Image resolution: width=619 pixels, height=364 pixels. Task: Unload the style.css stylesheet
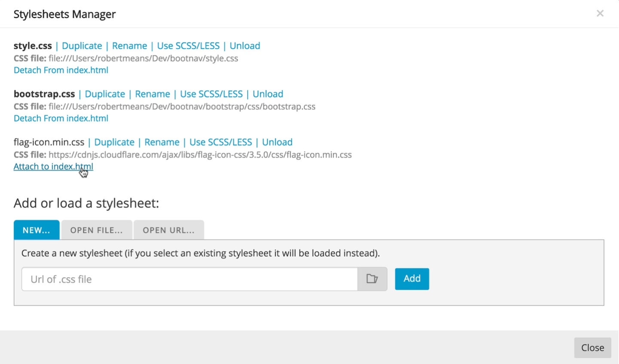click(245, 46)
